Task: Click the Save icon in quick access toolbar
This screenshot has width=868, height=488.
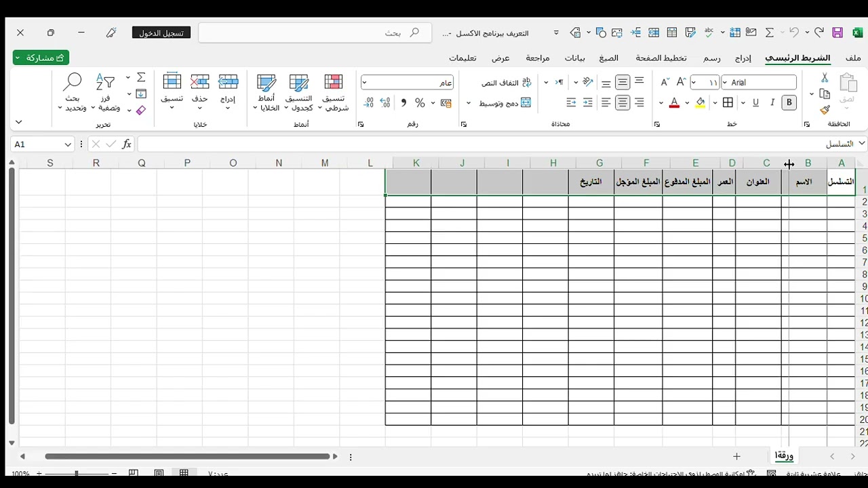Action: 837,33
